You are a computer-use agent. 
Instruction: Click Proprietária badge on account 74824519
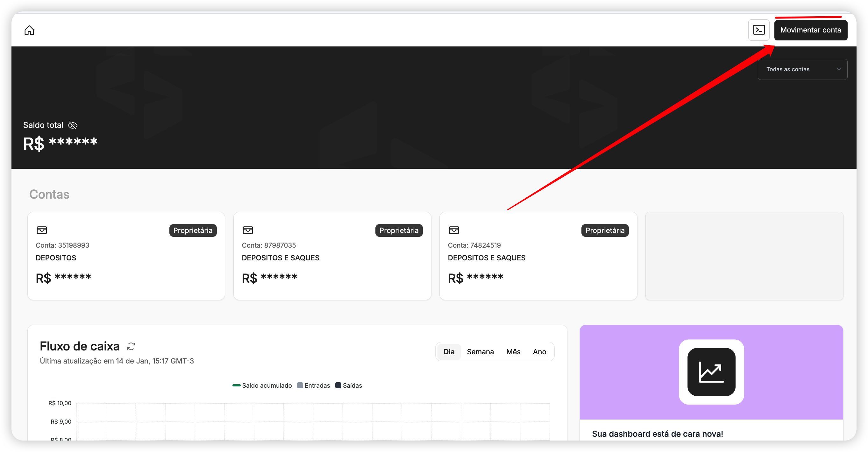coord(604,230)
